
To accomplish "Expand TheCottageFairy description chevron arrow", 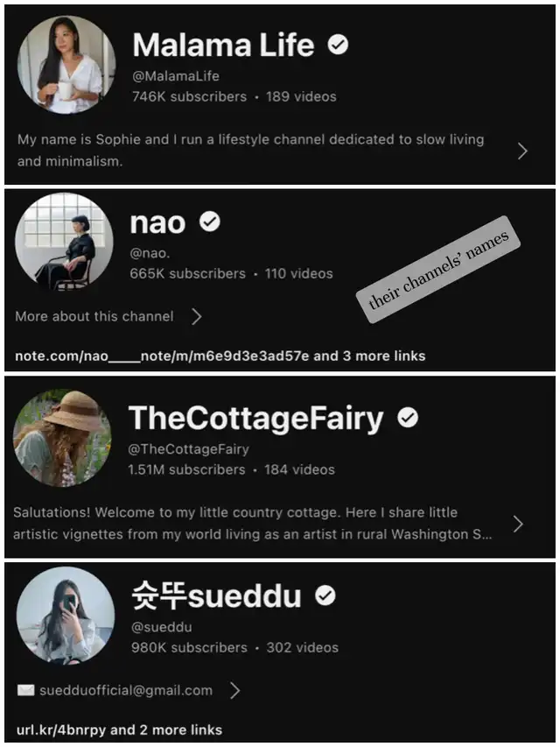I will [518, 524].
